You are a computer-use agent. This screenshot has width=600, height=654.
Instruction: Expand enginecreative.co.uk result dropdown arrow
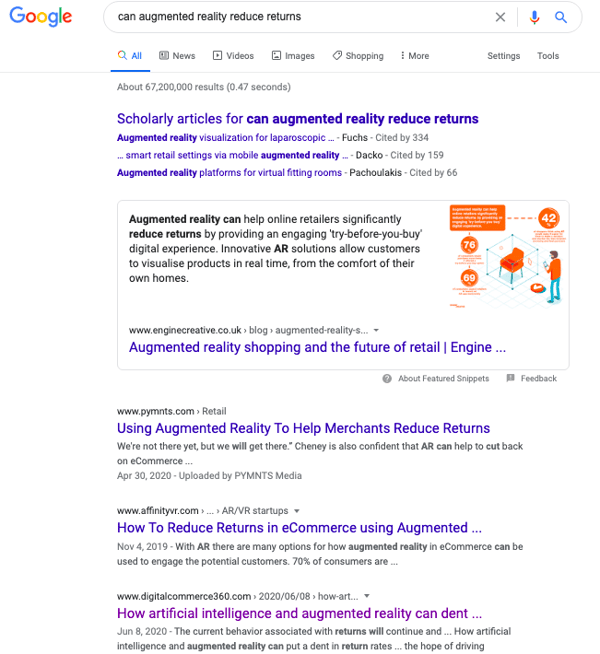click(376, 330)
